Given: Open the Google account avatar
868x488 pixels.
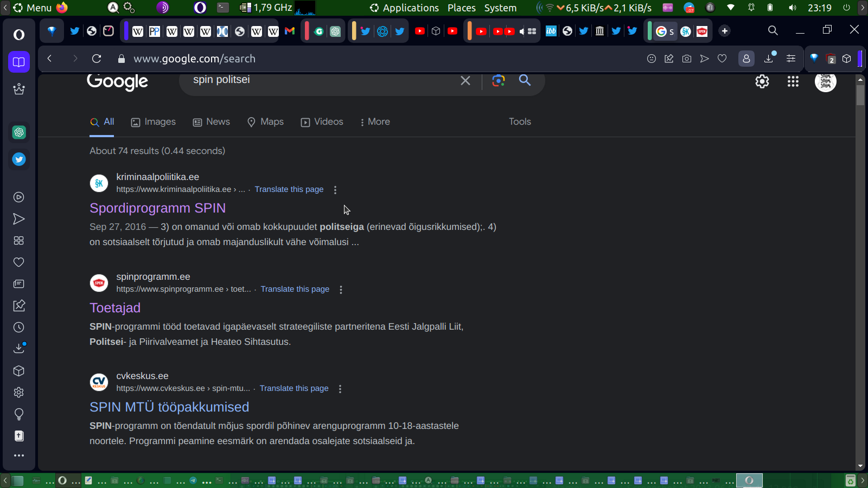Looking at the screenshot, I should tap(826, 81).
